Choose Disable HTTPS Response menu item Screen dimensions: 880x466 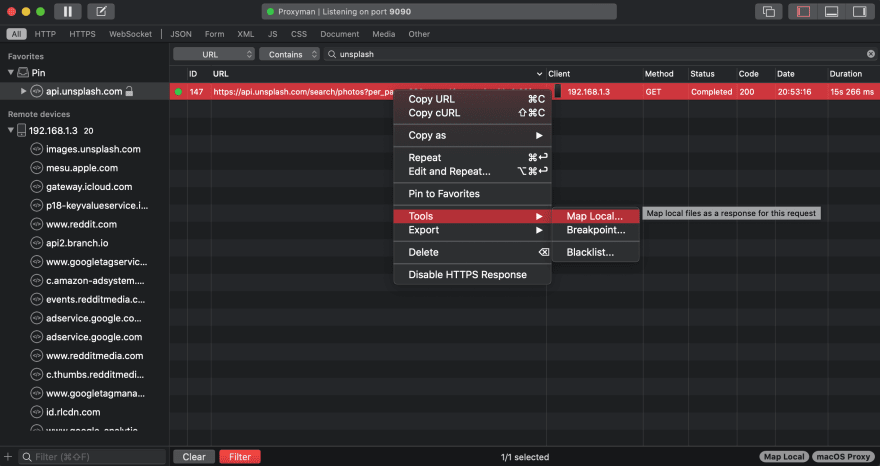(x=473, y=275)
